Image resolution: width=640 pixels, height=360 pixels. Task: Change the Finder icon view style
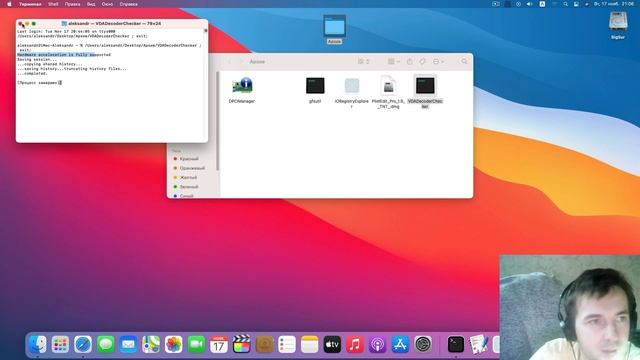pos(363,62)
